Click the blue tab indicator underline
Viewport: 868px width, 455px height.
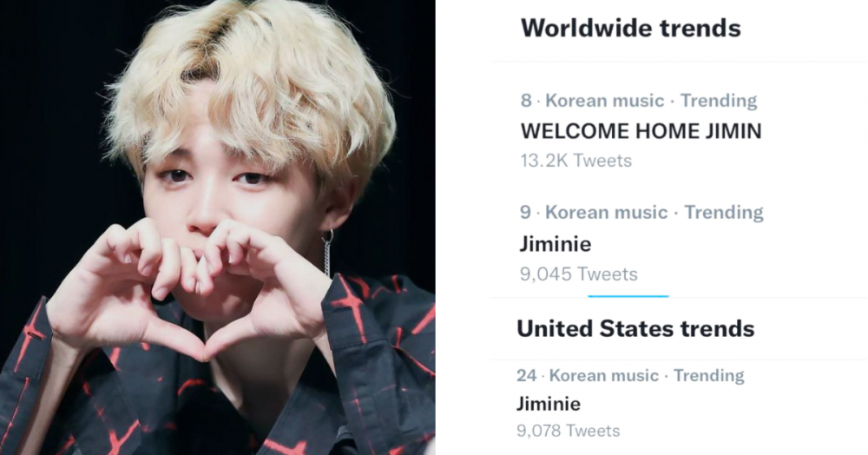pos(628,296)
